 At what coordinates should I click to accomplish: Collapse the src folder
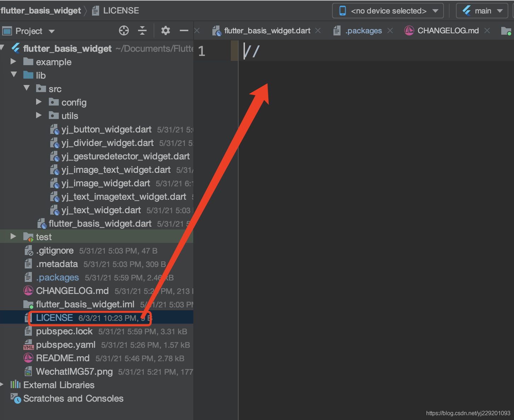point(27,88)
